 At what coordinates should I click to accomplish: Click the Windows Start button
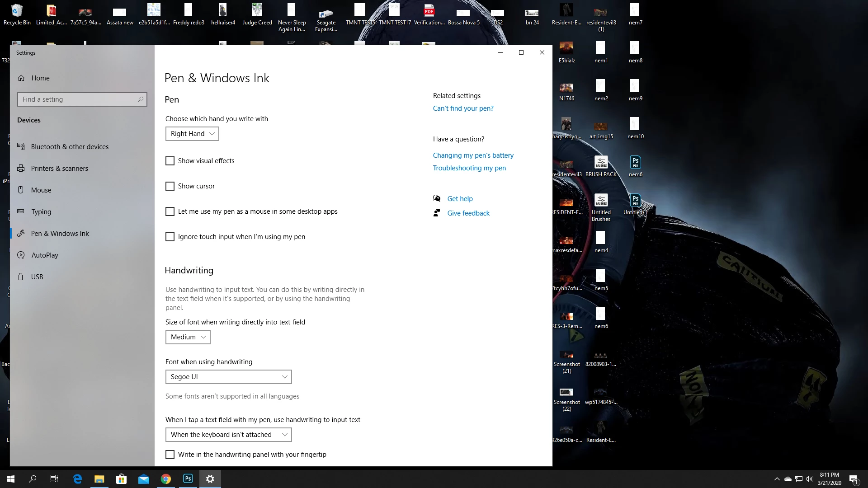click(11, 479)
